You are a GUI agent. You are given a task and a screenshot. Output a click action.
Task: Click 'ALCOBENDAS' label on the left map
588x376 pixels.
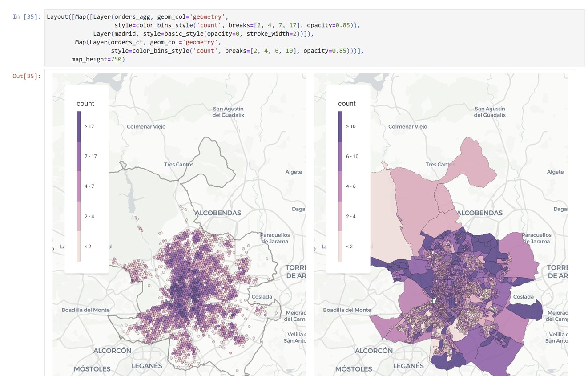(218, 213)
